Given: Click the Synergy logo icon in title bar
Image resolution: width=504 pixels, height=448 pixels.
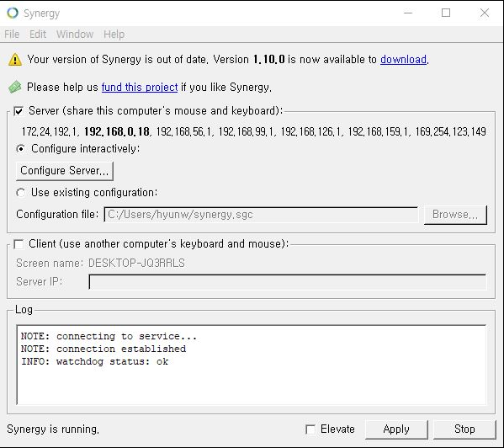Looking at the screenshot, I should coord(13,13).
